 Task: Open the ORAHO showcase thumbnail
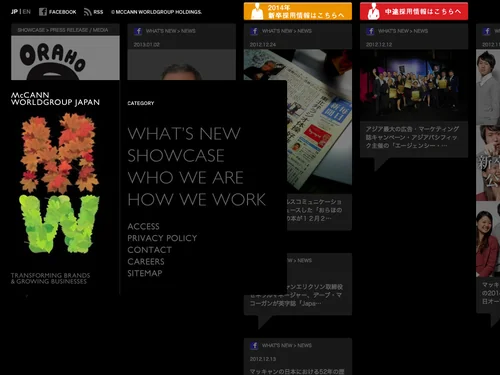(x=65, y=58)
